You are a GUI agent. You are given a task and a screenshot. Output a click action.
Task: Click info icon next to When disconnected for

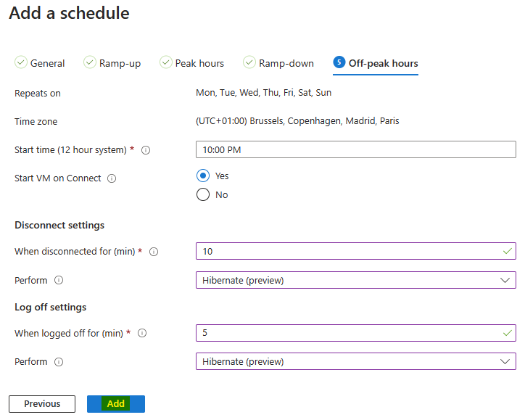154,252
